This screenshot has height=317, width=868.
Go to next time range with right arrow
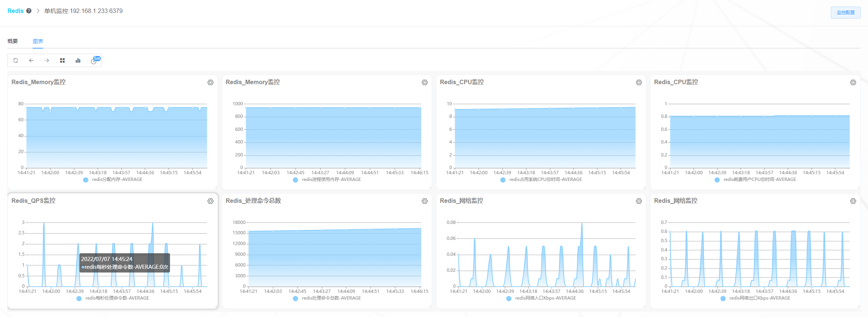(47, 60)
